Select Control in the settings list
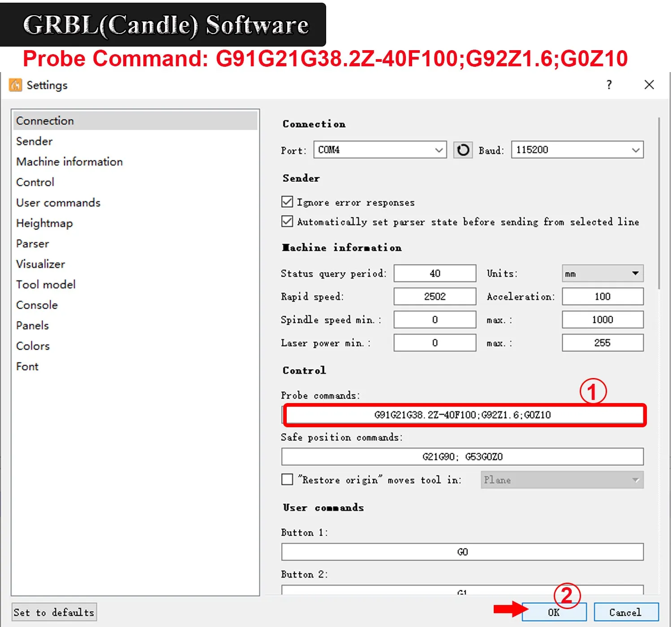This screenshot has height=627, width=672. (134, 182)
